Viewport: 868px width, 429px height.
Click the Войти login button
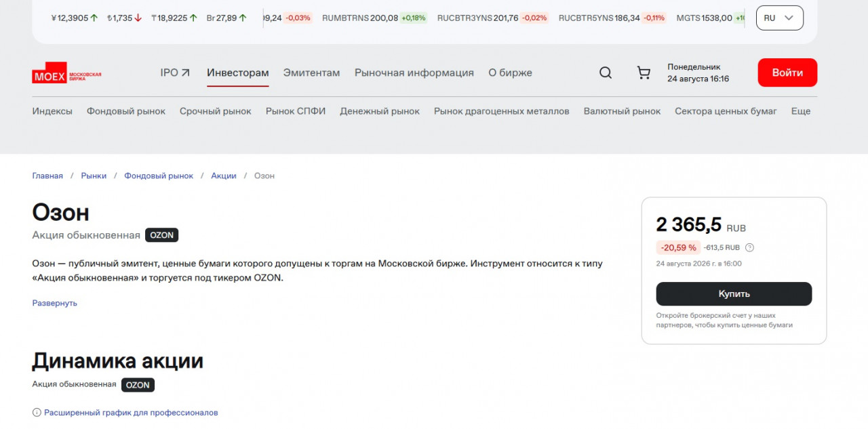click(787, 73)
